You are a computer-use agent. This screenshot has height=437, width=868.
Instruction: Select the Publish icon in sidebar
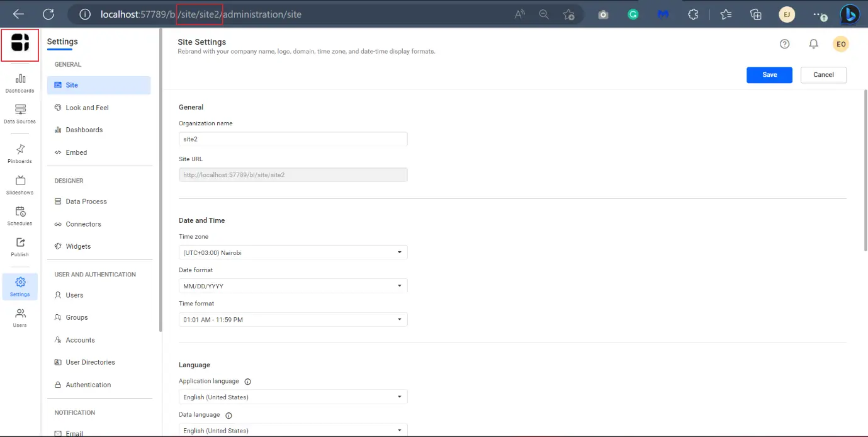(20, 246)
